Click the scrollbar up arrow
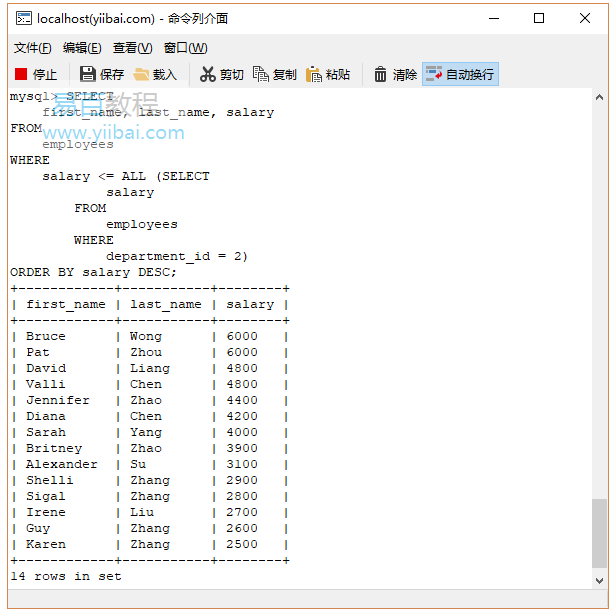This screenshot has height=613, width=616. pyautogui.click(x=598, y=98)
